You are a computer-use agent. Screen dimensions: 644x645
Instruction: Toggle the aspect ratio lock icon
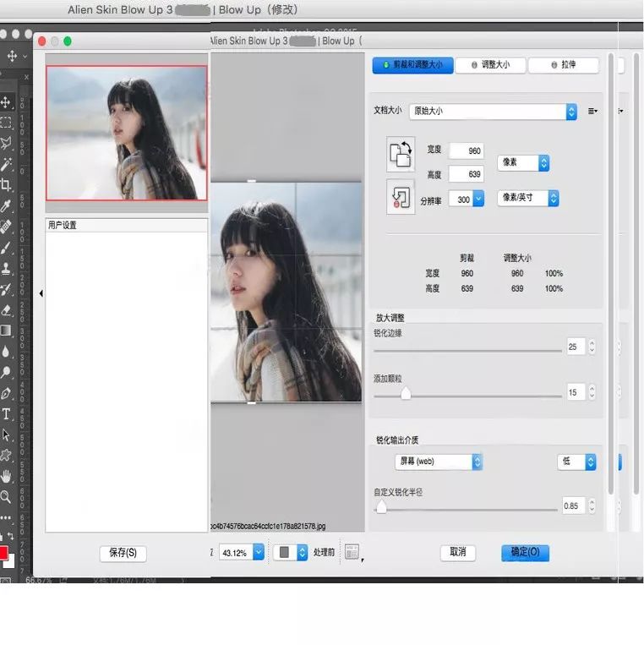[401, 197]
